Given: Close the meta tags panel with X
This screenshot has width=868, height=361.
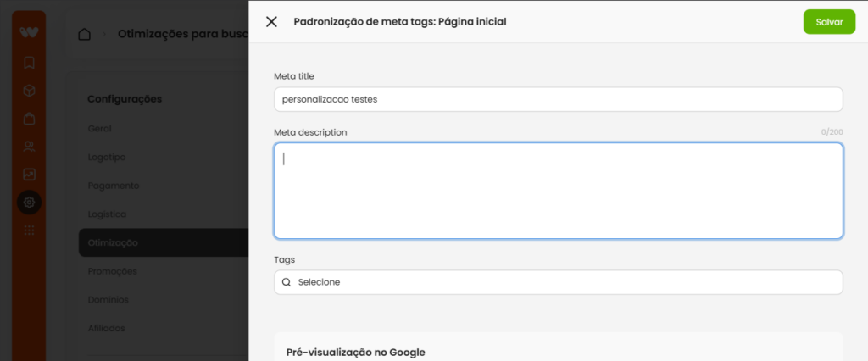Looking at the screenshot, I should pos(271,22).
